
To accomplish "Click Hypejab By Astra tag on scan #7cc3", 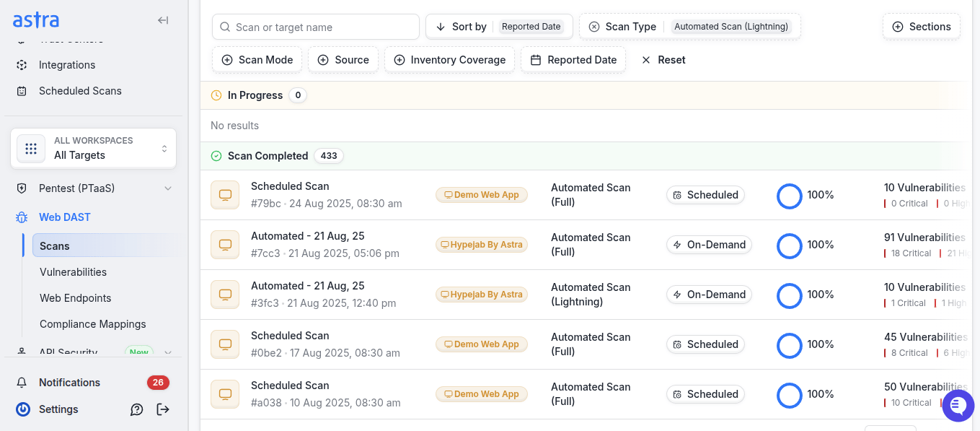I will click(x=482, y=245).
